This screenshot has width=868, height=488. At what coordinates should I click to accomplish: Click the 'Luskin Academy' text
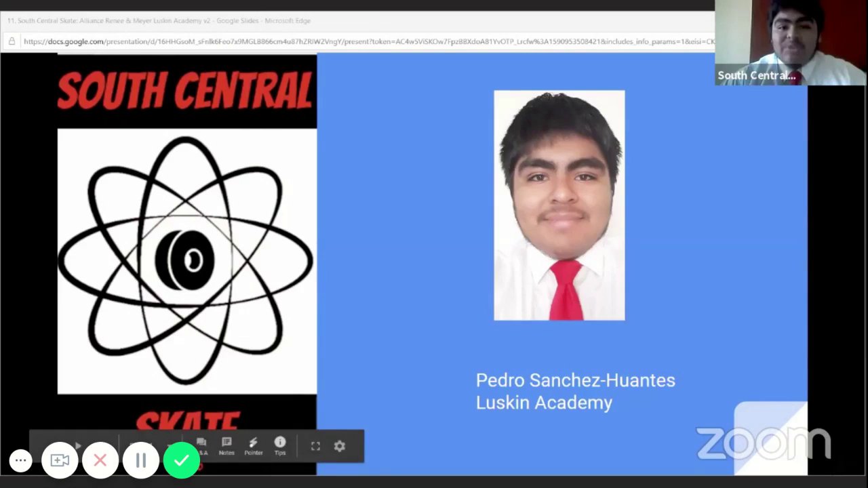click(x=544, y=403)
